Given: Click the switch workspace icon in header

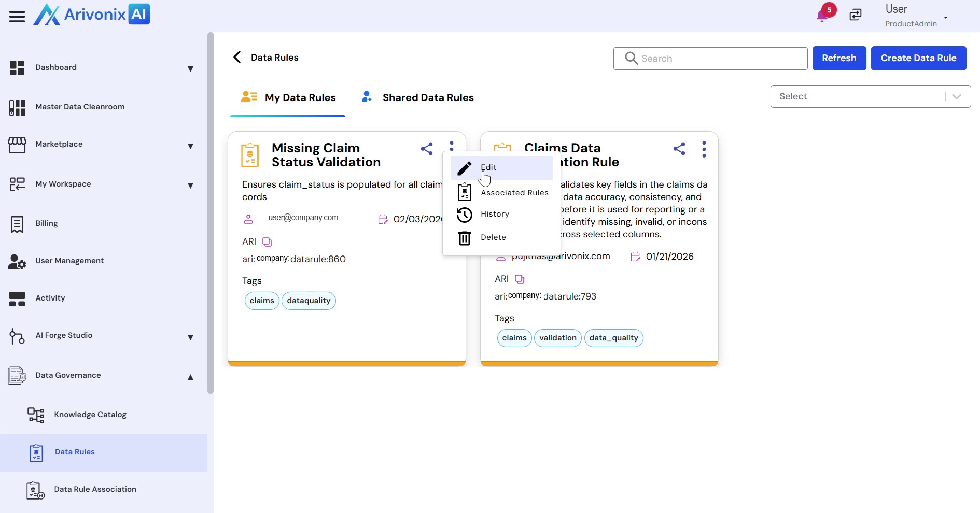Looking at the screenshot, I should (x=856, y=15).
